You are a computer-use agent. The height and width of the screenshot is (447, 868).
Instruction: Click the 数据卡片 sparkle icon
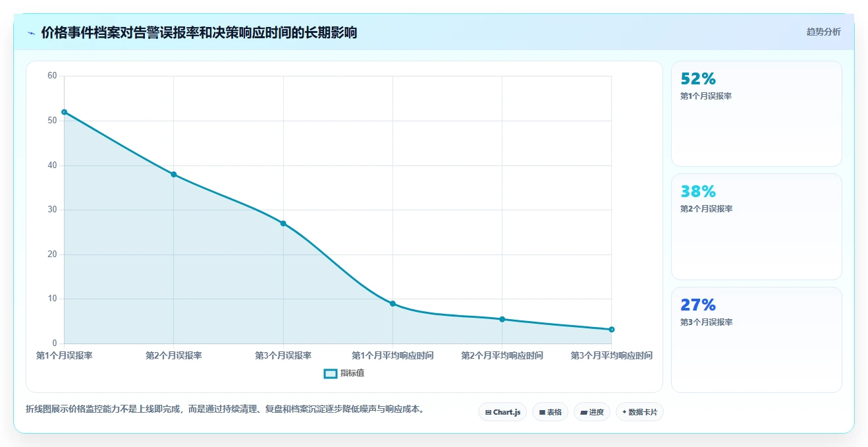(x=624, y=412)
